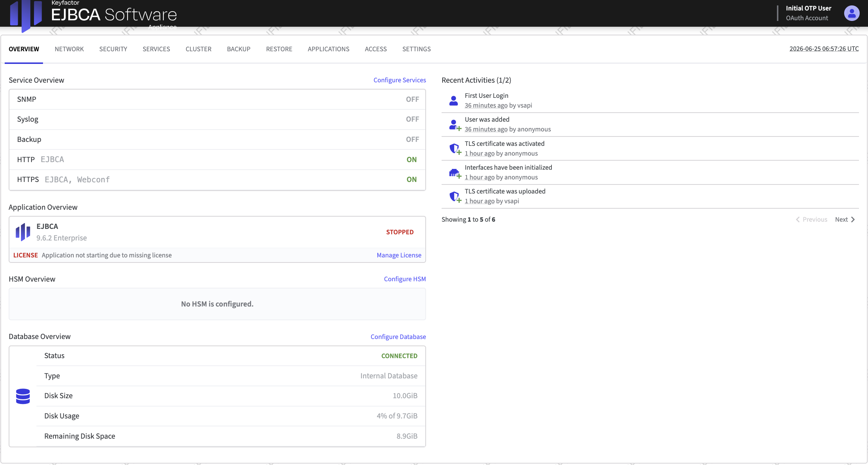
Task: Open the Network tab
Action: click(x=69, y=49)
